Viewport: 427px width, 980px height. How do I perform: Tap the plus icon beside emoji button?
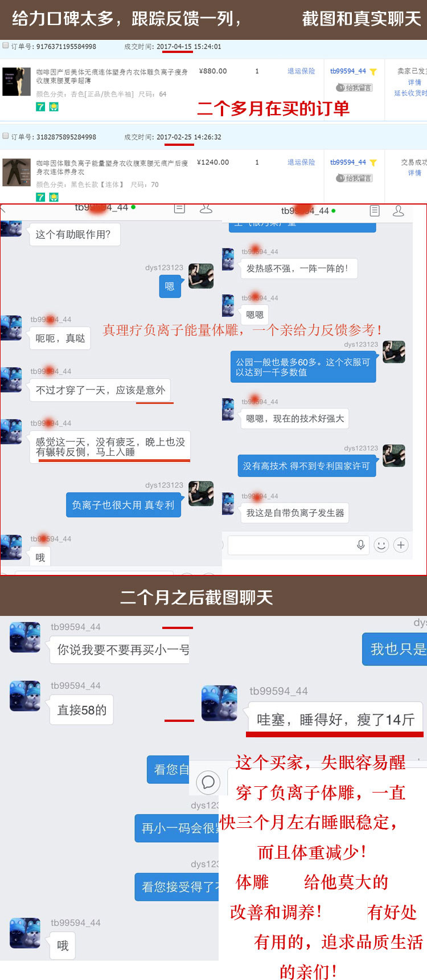(401, 545)
